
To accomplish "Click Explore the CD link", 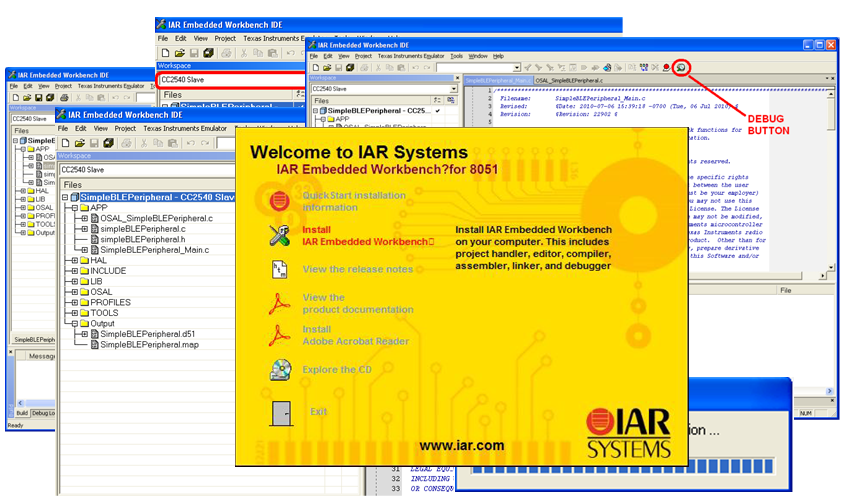I will [x=336, y=370].
